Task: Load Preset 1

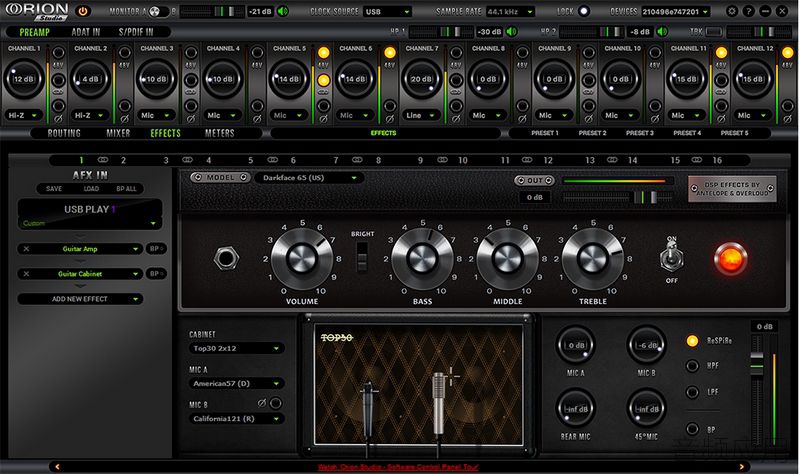Action: (544, 133)
